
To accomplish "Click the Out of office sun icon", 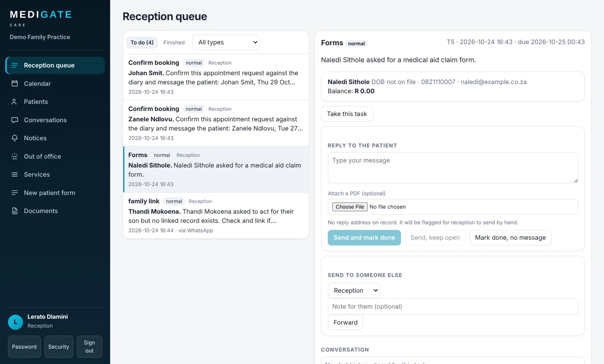I will 14,156.
